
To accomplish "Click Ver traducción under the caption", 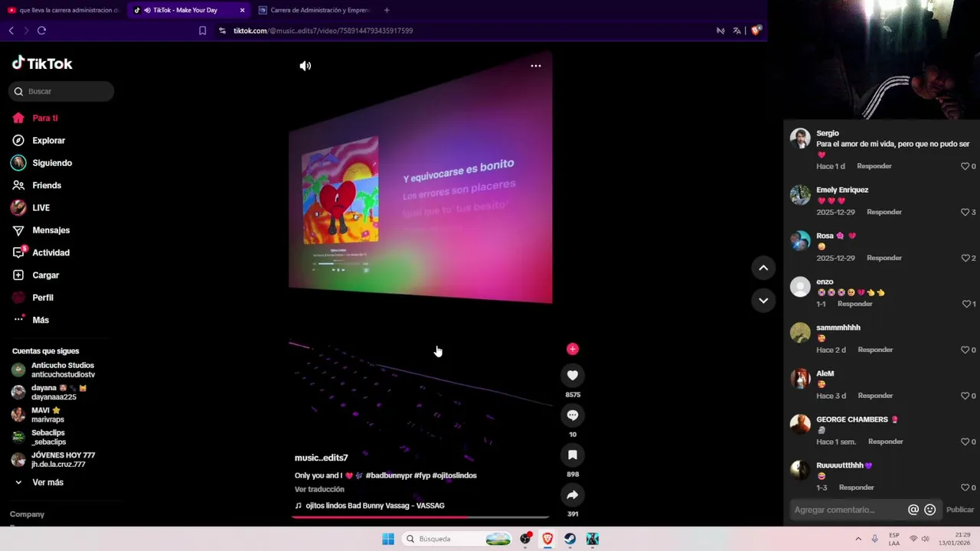I will [x=319, y=489].
